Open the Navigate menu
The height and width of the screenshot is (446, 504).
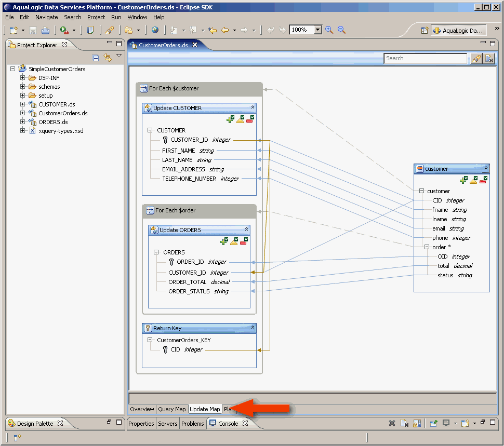47,17
